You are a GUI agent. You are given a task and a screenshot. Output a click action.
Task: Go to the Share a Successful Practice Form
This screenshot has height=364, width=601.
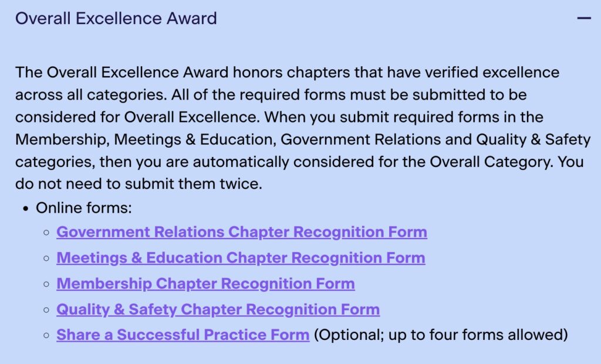point(183,335)
